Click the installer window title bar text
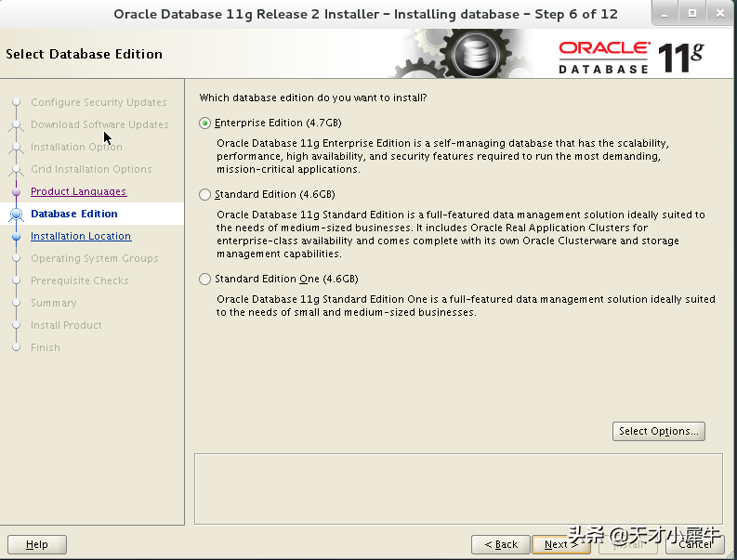Screen dimensions: 737x560 pyautogui.click(x=365, y=14)
